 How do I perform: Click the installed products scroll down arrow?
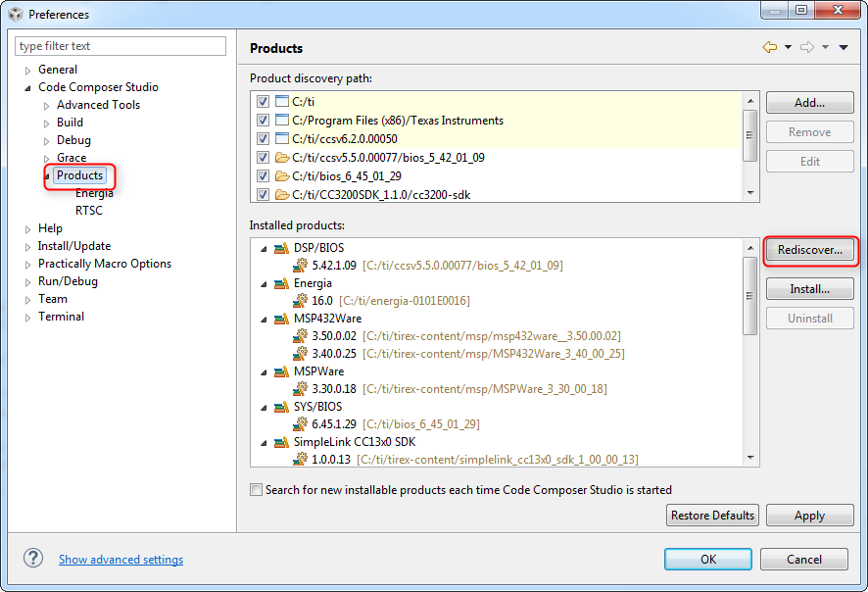tap(750, 458)
